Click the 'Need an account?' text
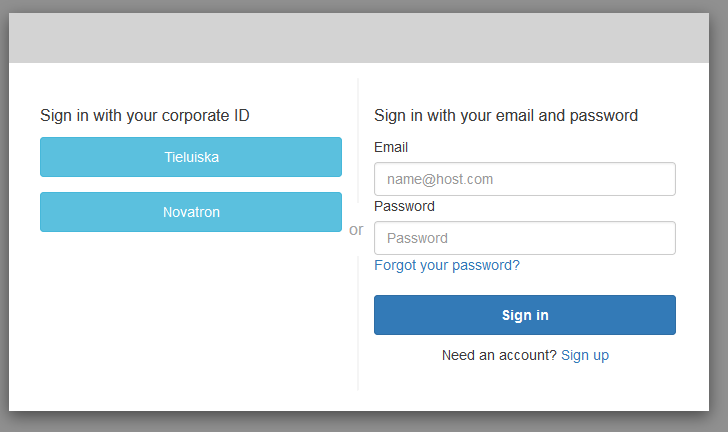Screen dimensions: 728x432 click(x=499, y=355)
